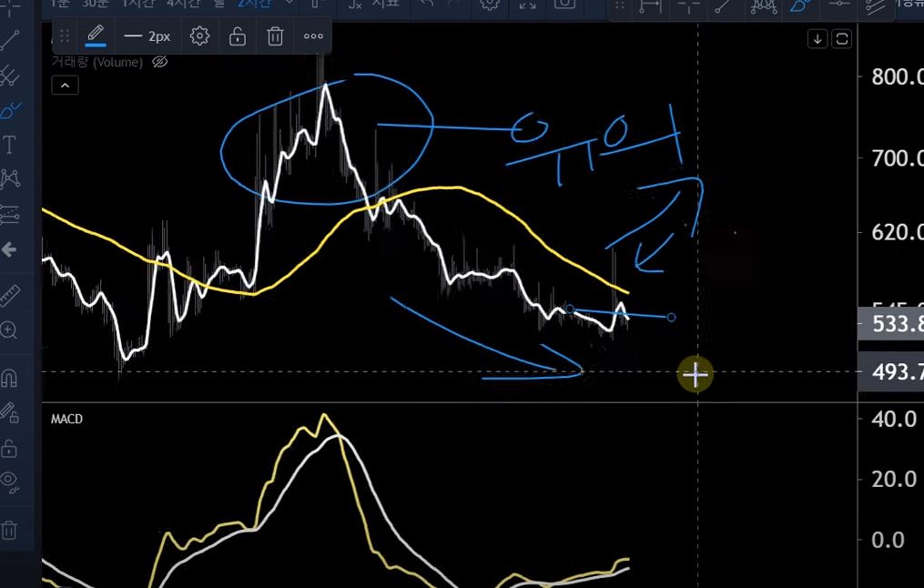Select the right anchor point of blue line

click(x=671, y=318)
